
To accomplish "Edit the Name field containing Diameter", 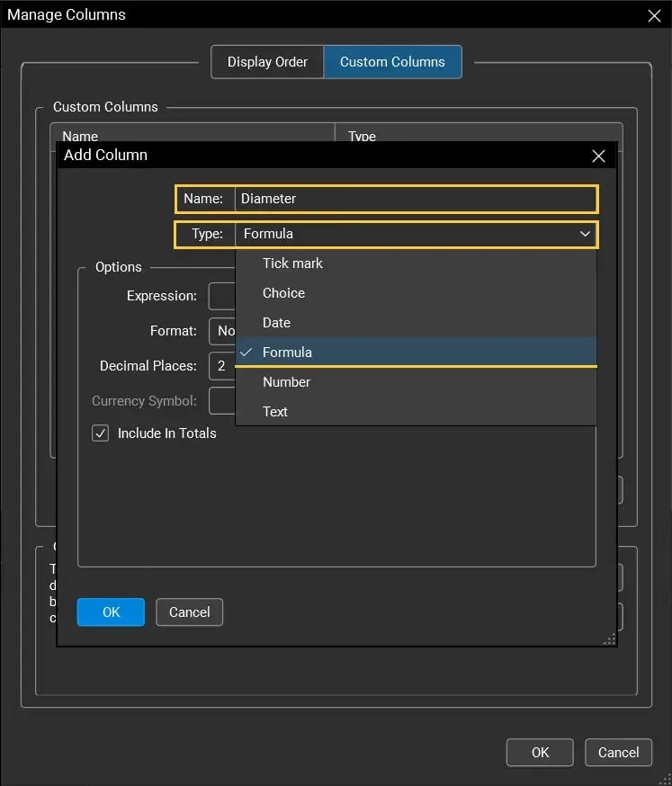I will 414,198.
